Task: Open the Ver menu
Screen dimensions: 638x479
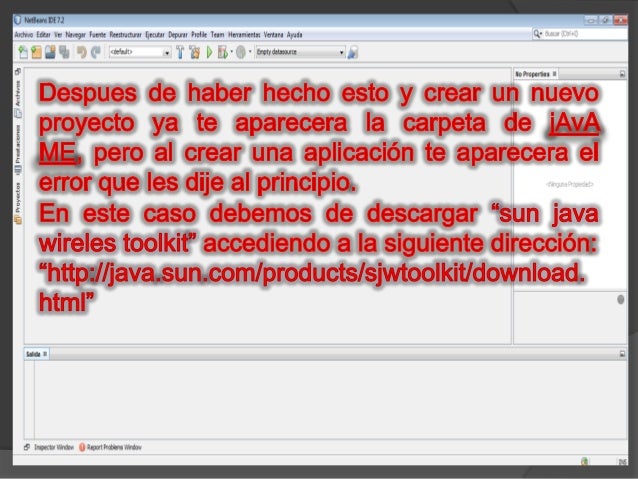Action: [x=58, y=35]
